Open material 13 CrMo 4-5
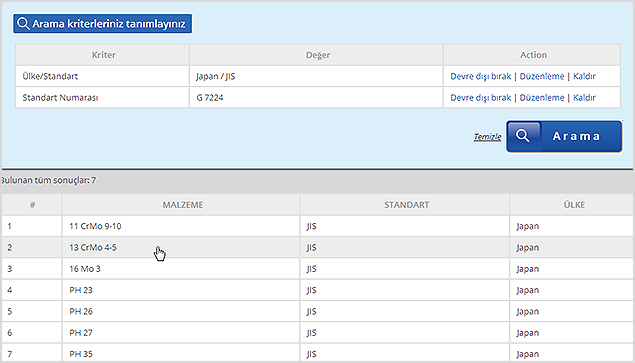This screenshot has width=635, height=363. pyautogui.click(x=93, y=248)
